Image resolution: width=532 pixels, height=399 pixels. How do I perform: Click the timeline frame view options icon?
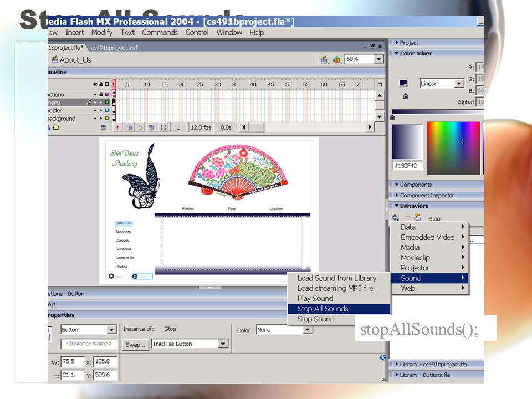pos(380,84)
